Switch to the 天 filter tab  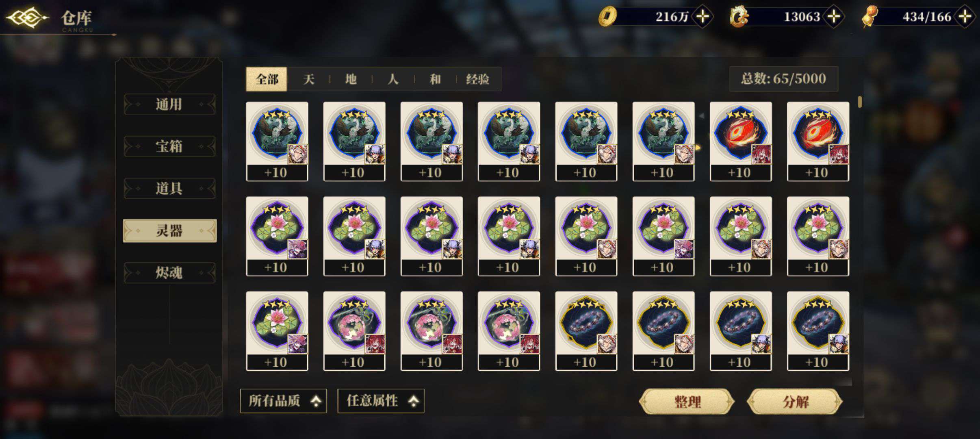[309, 79]
